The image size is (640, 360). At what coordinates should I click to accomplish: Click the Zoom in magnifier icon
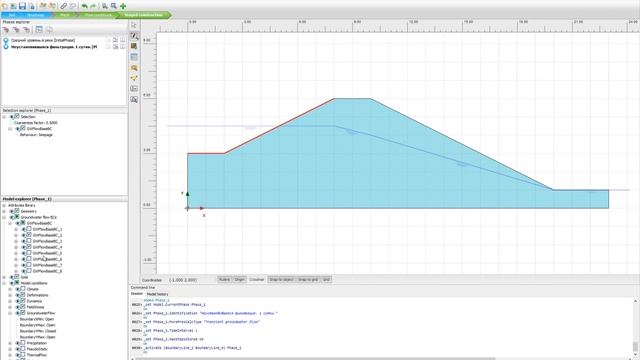pos(105,6)
